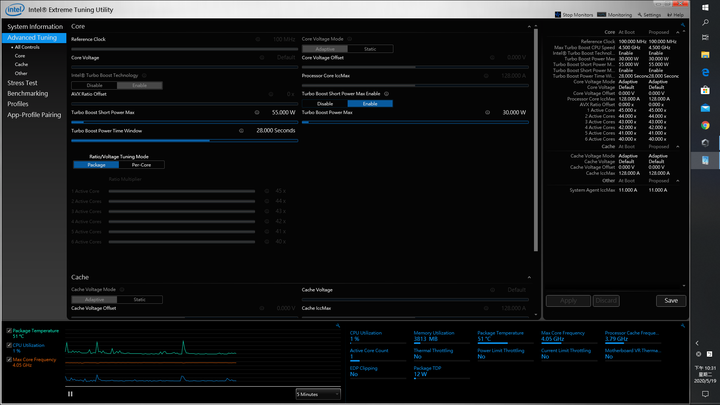Click info icon beside Turbo Boost Power Time Window
This screenshot has width=720, height=405.
(x=241, y=131)
